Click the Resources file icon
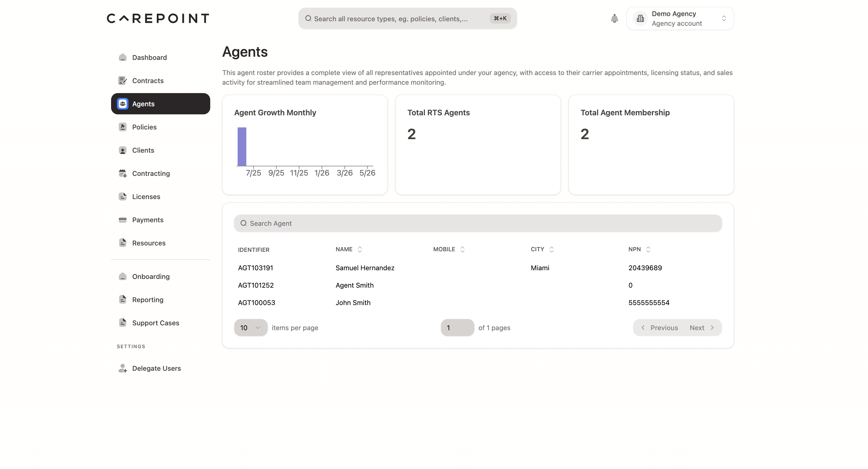The width and height of the screenshot is (868, 469). [123, 243]
